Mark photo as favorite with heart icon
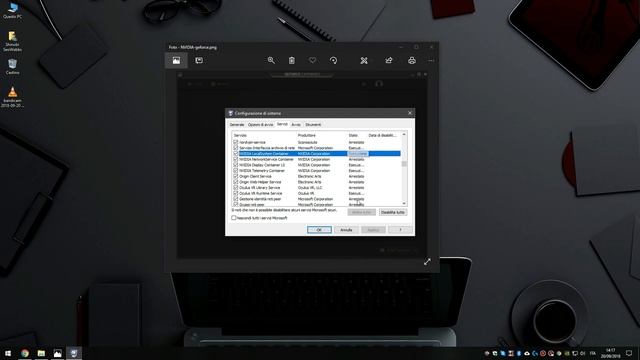Screen dimensions: 640x360 312,60
